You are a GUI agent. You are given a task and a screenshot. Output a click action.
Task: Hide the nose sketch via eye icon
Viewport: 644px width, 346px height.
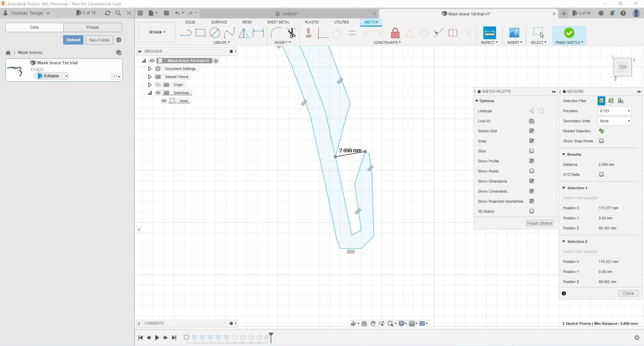pyautogui.click(x=164, y=101)
